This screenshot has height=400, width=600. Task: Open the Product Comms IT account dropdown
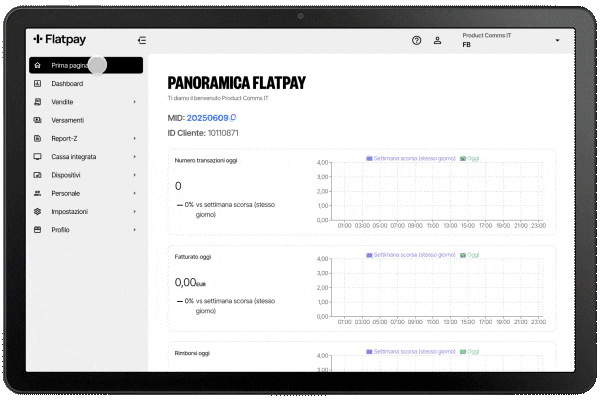513,40
